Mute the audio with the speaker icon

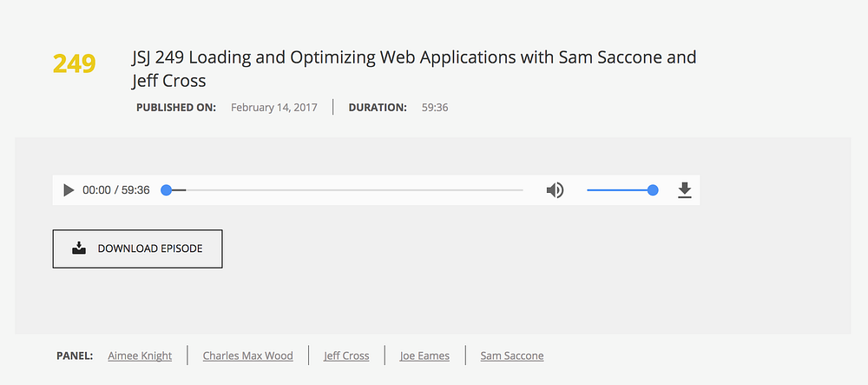[x=555, y=190]
